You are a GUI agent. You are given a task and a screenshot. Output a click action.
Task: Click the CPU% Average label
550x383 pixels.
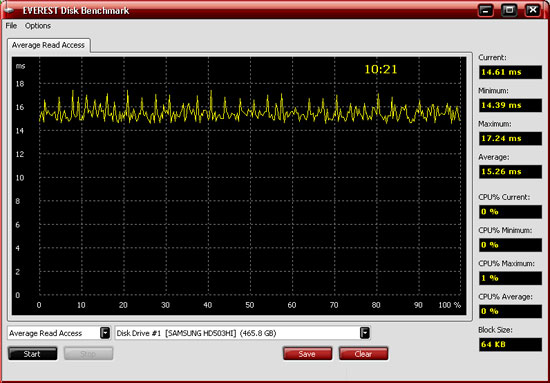click(505, 297)
